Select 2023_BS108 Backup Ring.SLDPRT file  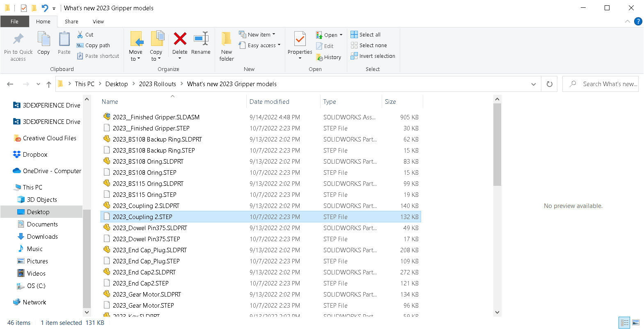pos(261,139)
